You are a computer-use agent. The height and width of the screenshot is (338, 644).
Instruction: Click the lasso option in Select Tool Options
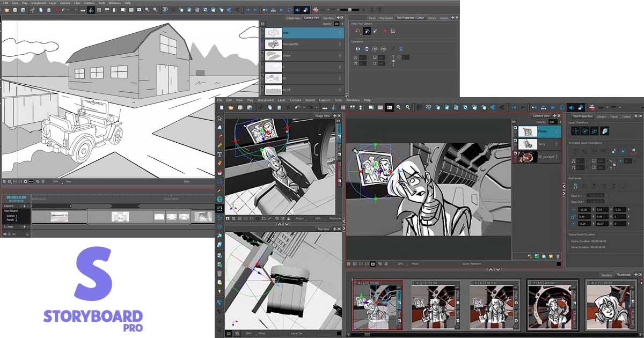pos(358,31)
